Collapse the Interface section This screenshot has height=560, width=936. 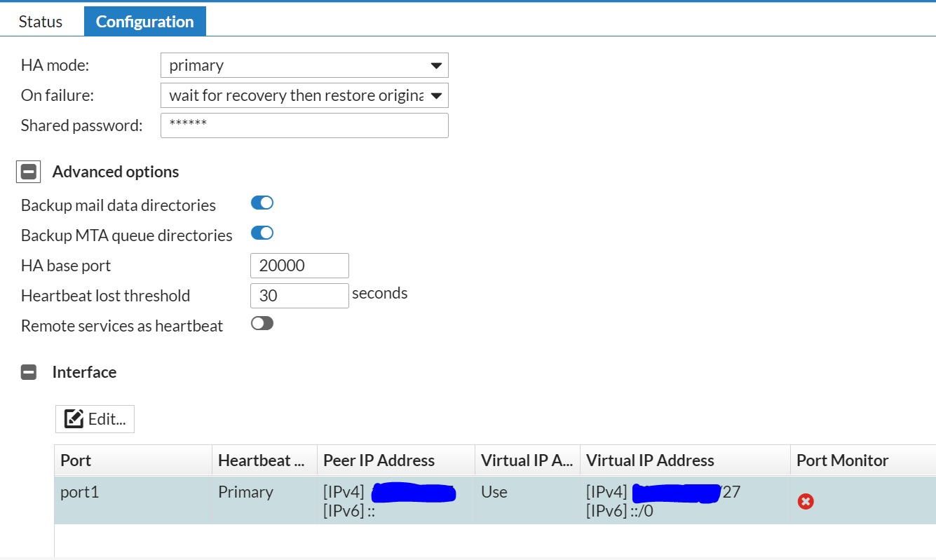click(29, 372)
